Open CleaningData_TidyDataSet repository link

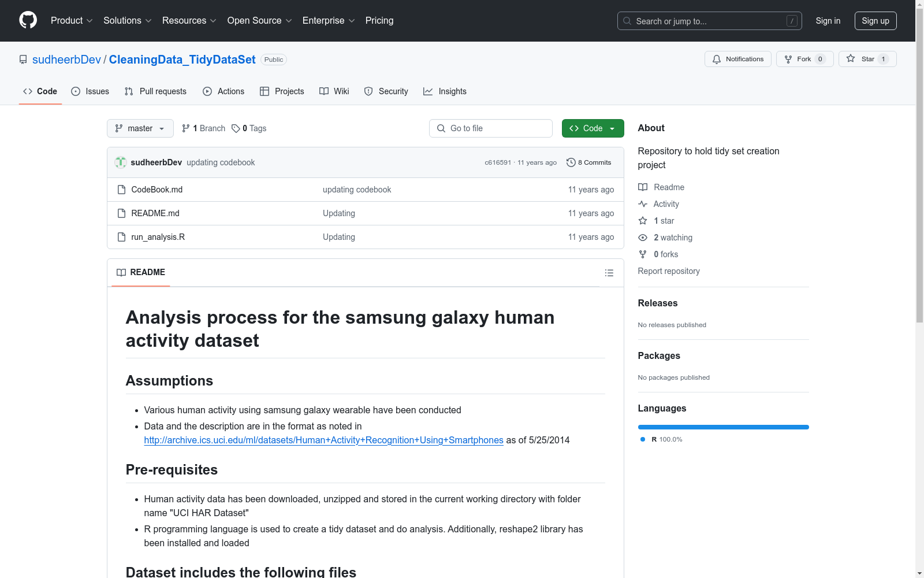click(182, 60)
